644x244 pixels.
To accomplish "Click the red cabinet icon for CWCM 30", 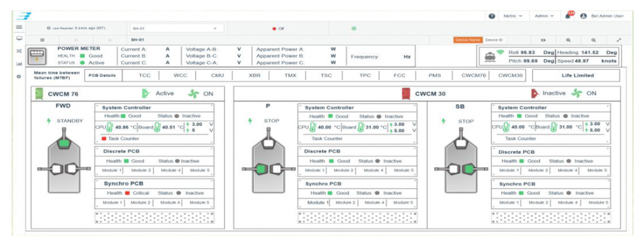I will (x=406, y=93).
